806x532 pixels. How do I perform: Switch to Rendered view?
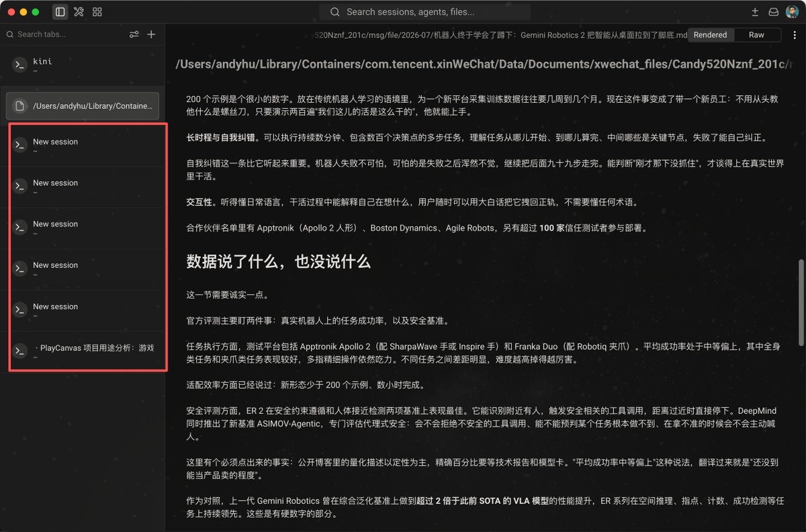[x=710, y=35]
